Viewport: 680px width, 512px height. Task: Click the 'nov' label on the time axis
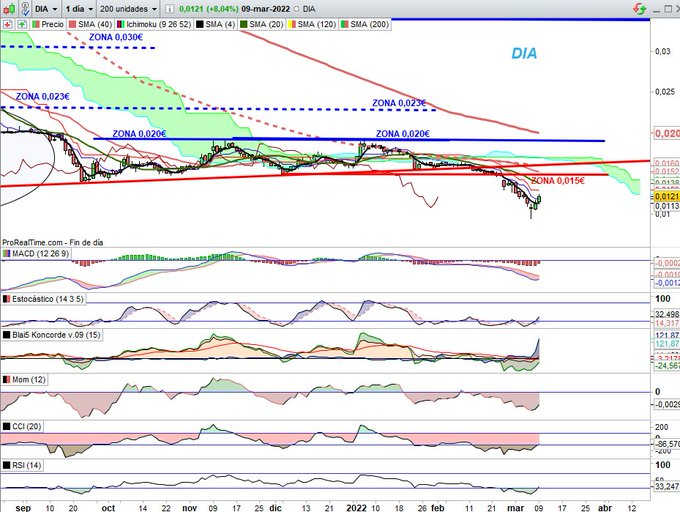190,508
